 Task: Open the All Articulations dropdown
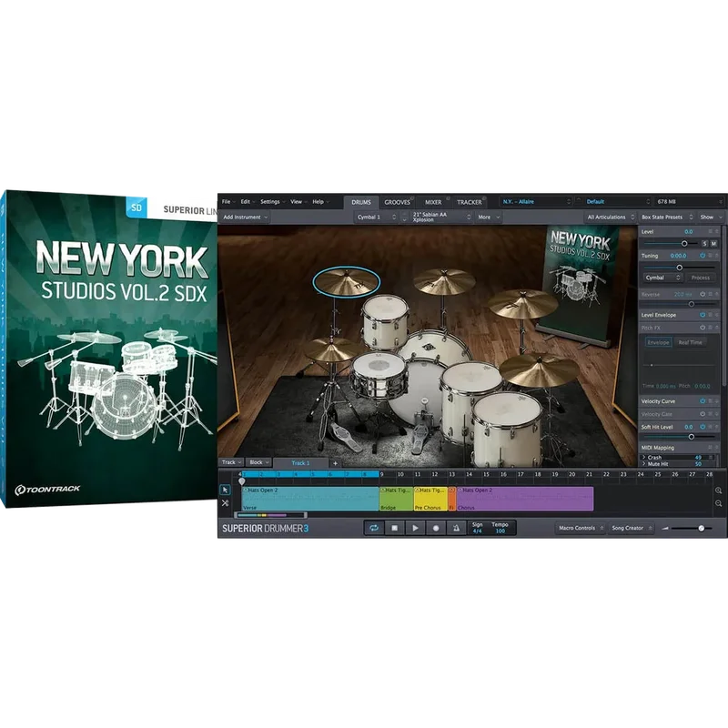point(610,217)
